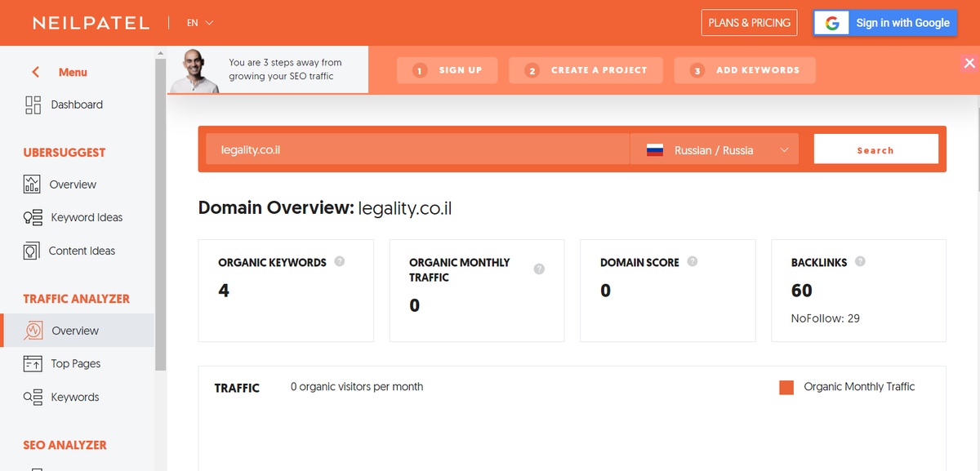This screenshot has width=980, height=471.
Task: Select Traffic Analyzer Overview icon
Action: click(x=33, y=331)
